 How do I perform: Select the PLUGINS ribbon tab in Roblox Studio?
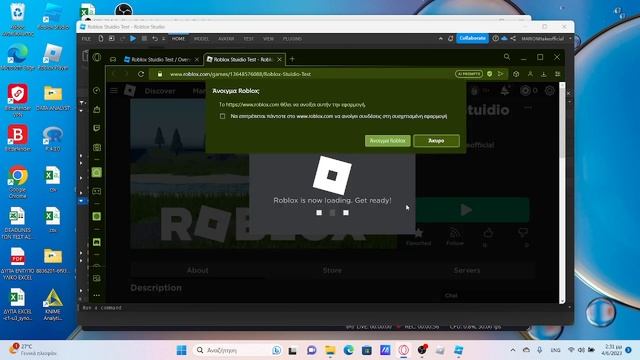point(292,39)
